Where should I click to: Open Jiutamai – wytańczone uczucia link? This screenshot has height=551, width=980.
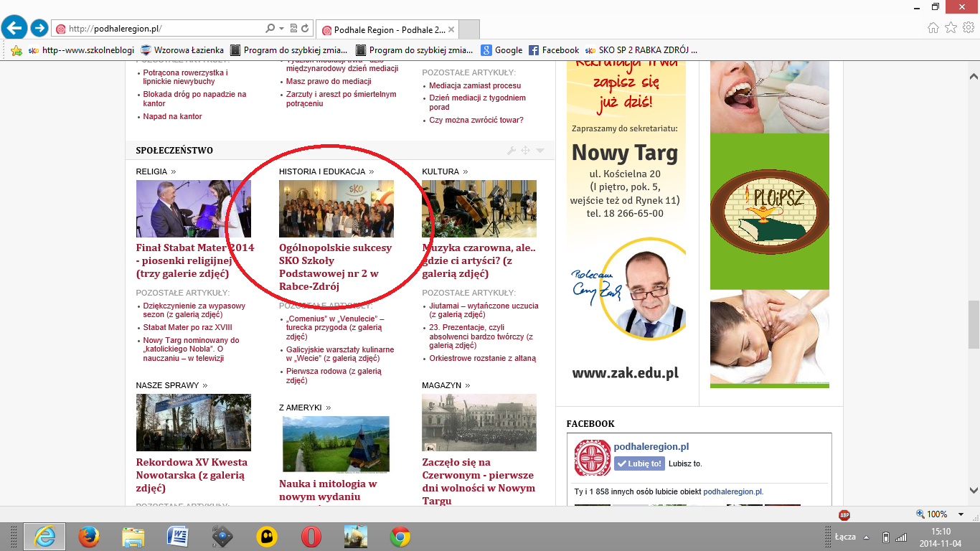click(484, 310)
